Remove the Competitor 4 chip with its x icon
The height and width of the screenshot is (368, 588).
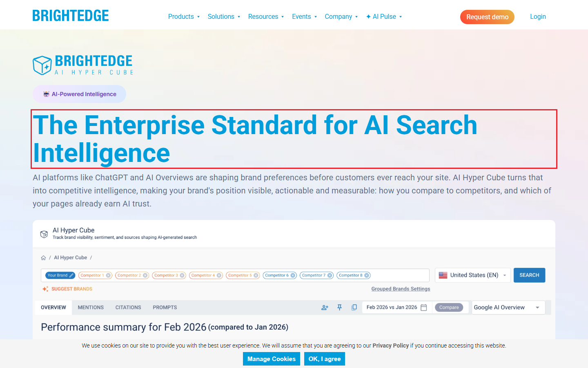point(219,276)
